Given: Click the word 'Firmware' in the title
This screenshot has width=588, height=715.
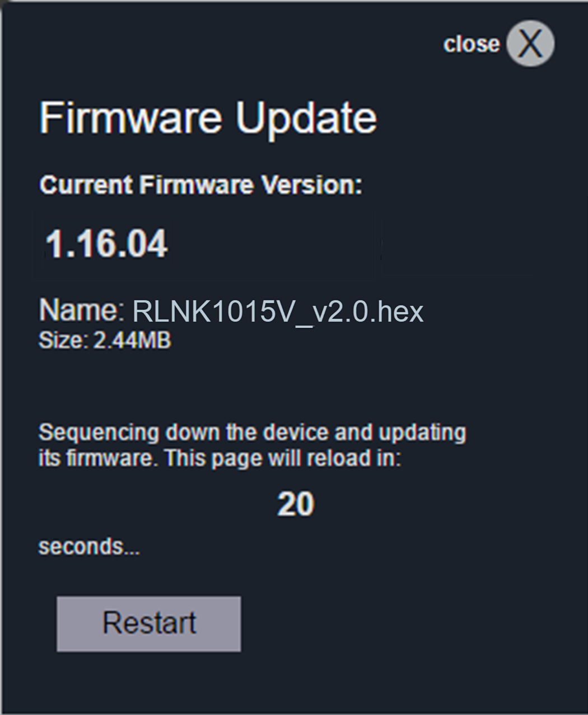Looking at the screenshot, I should (x=130, y=118).
